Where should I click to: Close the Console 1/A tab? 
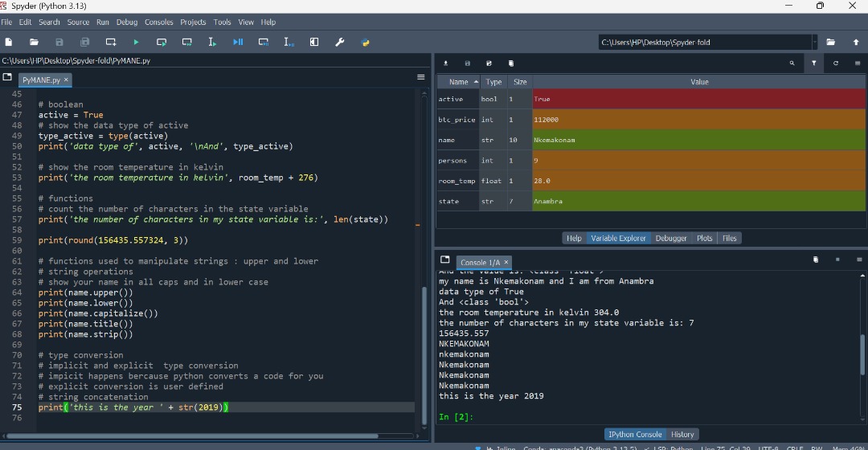pos(506,262)
